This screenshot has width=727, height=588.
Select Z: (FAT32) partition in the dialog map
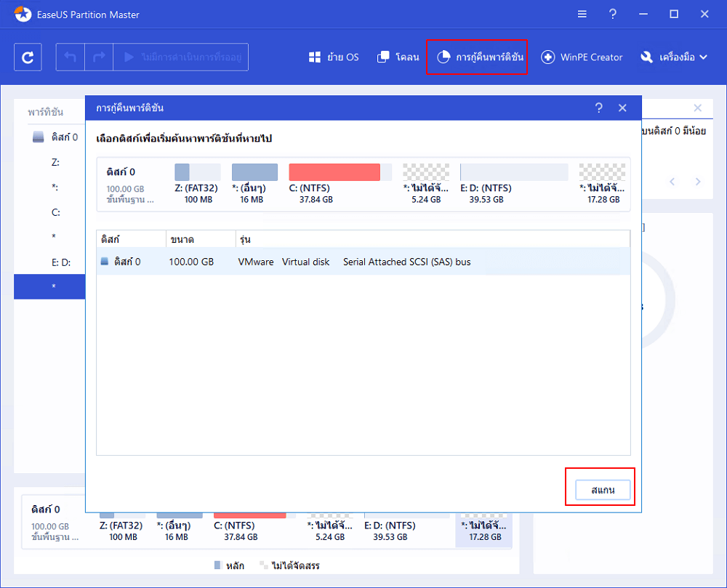[x=198, y=183]
